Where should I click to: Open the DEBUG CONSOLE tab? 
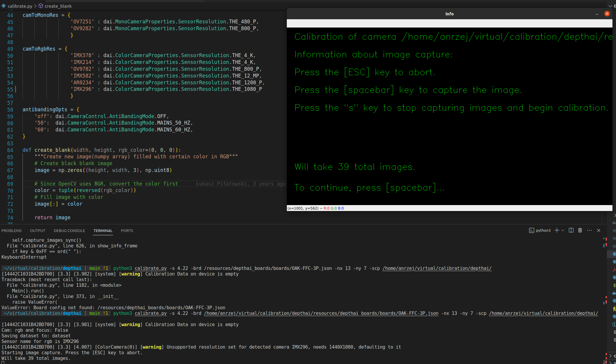[x=69, y=231]
